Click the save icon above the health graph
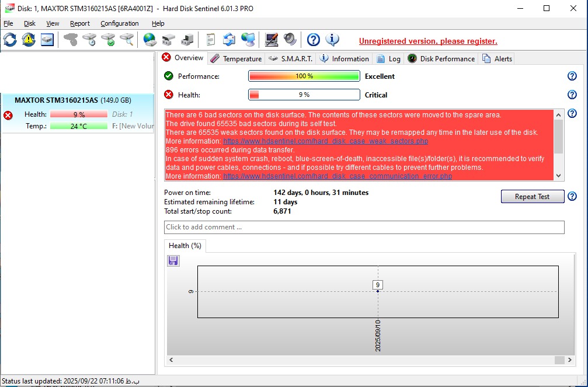Image resolution: width=588 pixels, height=387 pixels. pyautogui.click(x=173, y=261)
